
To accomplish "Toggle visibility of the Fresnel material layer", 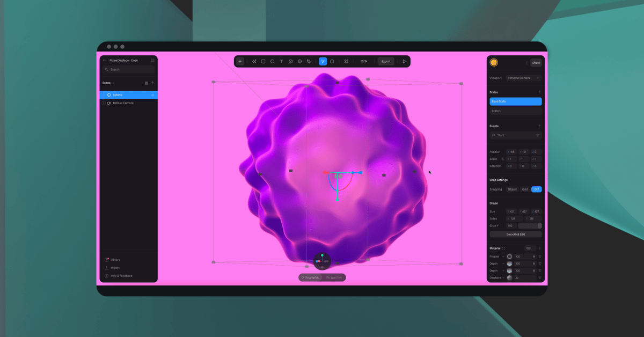I will click(x=540, y=257).
